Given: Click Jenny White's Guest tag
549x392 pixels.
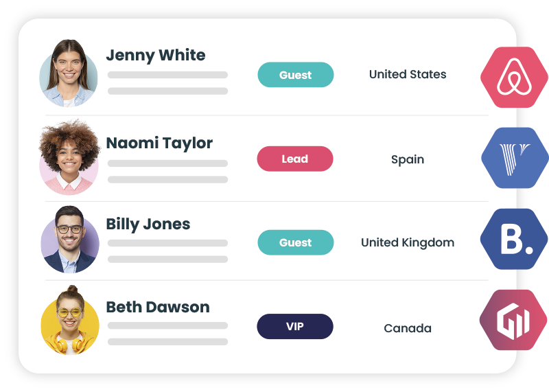Looking at the screenshot, I should pyautogui.click(x=296, y=75).
